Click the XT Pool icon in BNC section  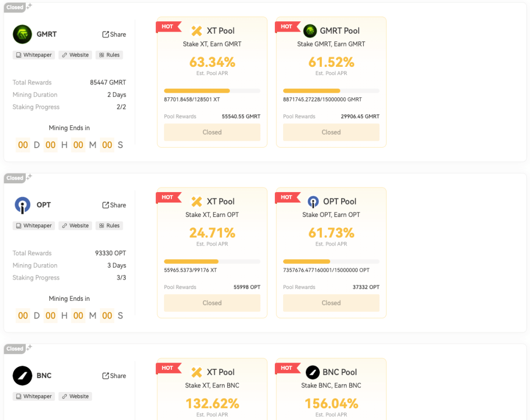click(x=196, y=372)
